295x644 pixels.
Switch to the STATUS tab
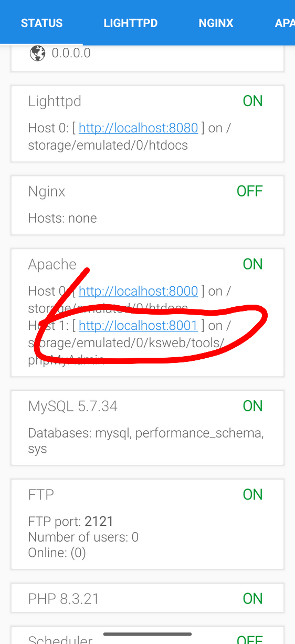click(x=41, y=23)
